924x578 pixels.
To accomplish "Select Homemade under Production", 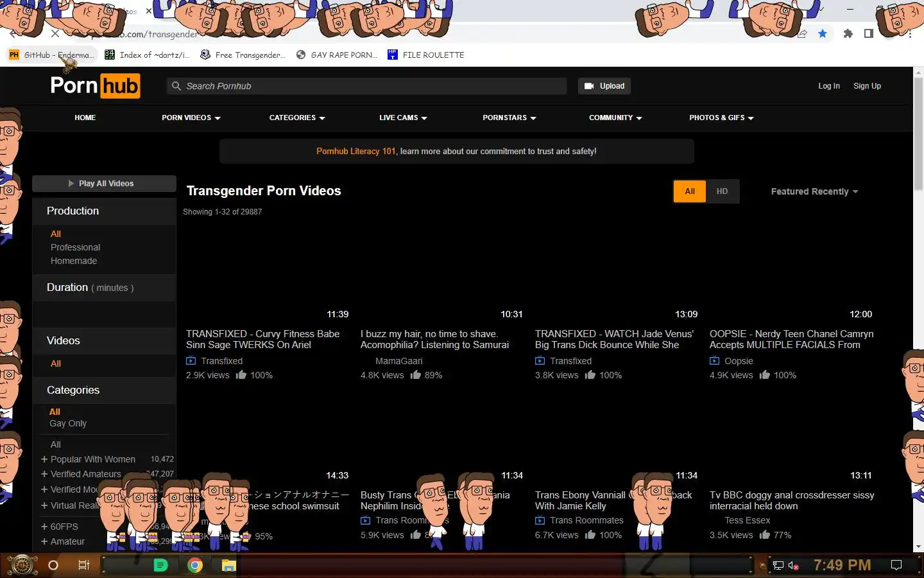I will (74, 261).
